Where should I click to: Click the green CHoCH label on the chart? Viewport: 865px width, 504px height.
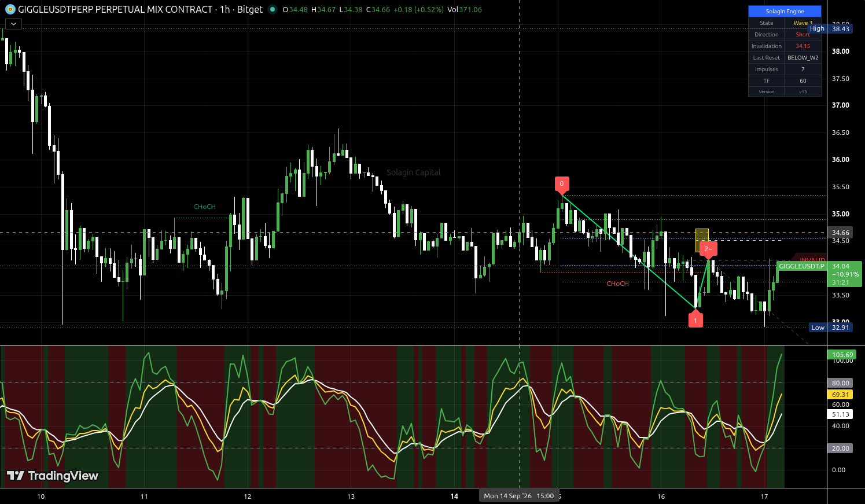click(x=204, y=207)
